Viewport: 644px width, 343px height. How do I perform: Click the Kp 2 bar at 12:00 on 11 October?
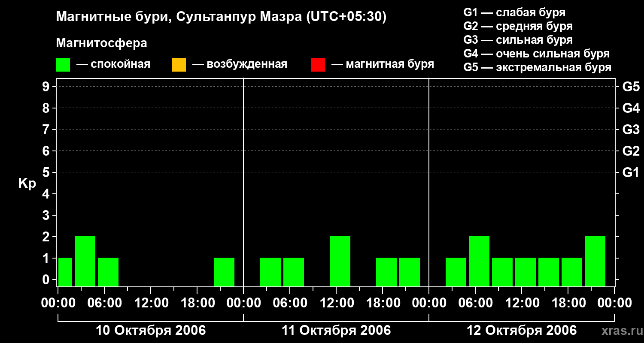340,261
